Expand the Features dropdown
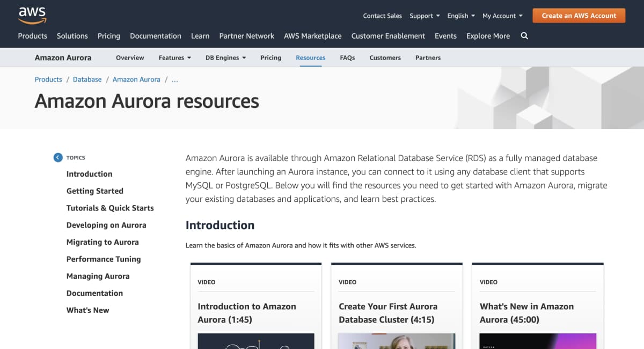 point(175,57)
